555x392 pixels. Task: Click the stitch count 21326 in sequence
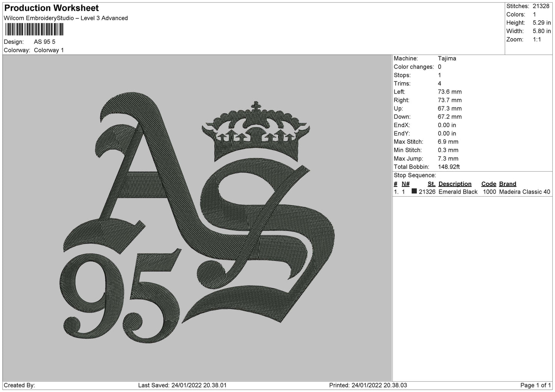click(427, 192)
